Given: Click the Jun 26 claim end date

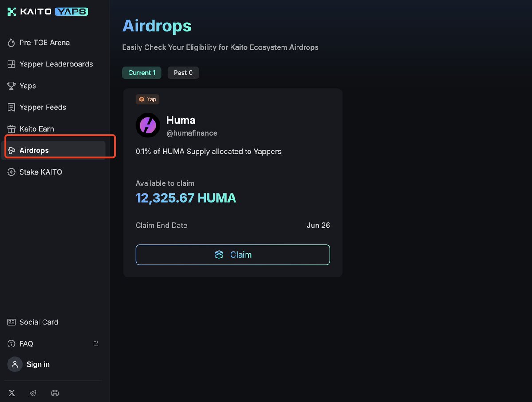Looking at the screenshot, I should pyautogui.click(x=318, y=226).
